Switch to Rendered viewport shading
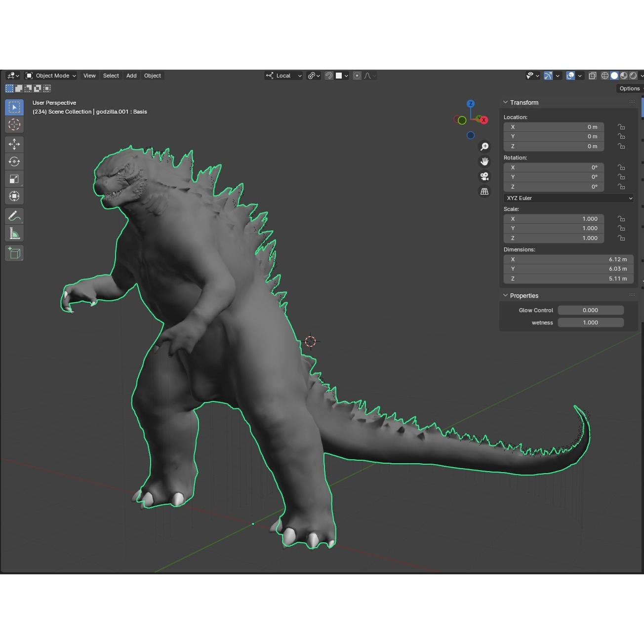 [633, 76]
